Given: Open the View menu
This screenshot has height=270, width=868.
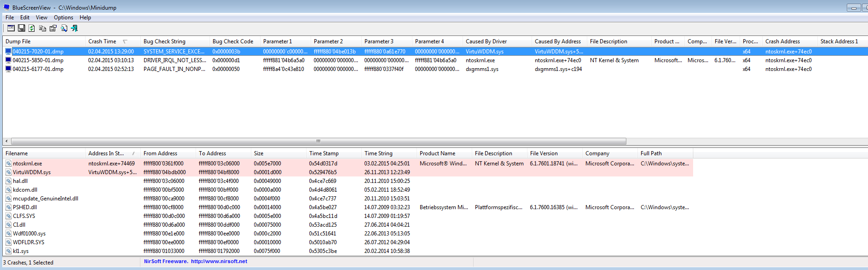Looking at the screenshot, I should 41,18.
